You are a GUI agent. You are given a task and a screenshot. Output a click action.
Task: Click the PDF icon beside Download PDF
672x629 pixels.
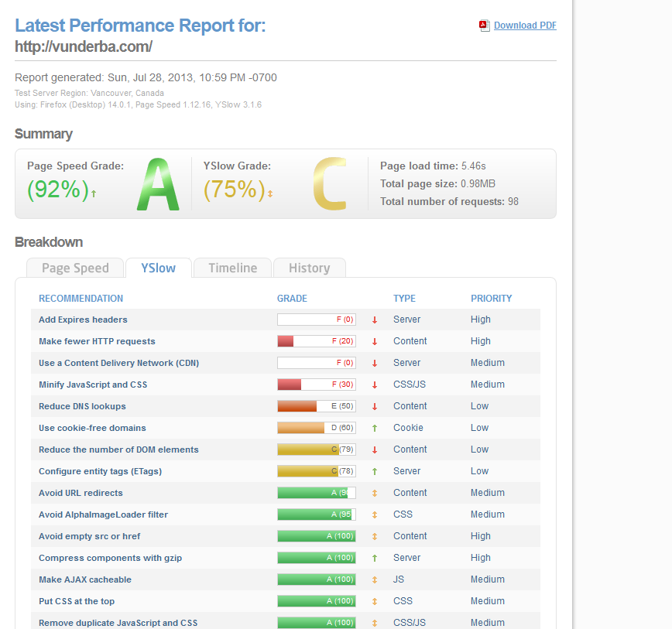(x=484, y=26)
